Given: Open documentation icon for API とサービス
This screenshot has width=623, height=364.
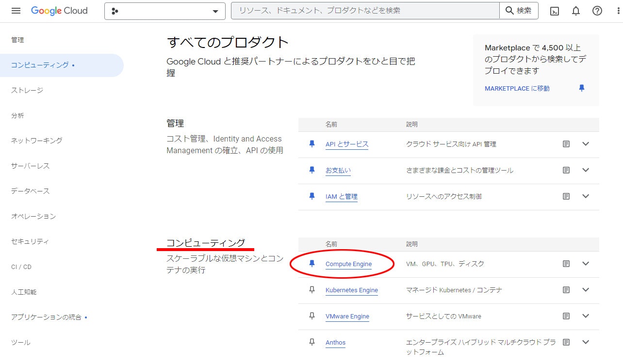Looking at the screenshot, I should [x=566, y=144].
